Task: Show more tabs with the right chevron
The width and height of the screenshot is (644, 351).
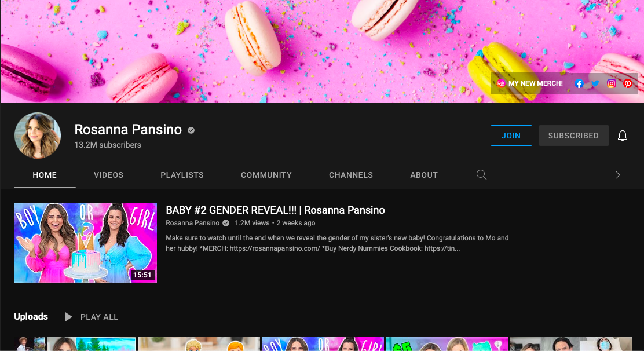Action: tap(618, 175)
